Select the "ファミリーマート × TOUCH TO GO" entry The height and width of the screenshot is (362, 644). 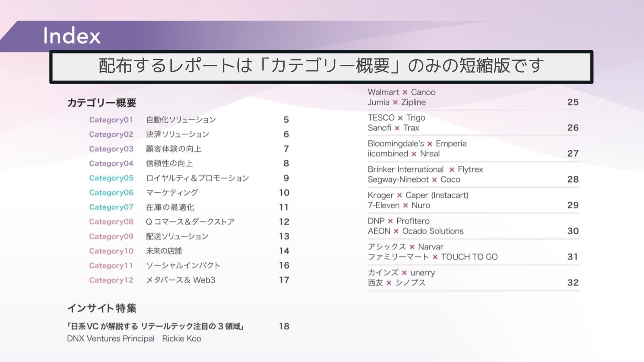click(433, 257)
